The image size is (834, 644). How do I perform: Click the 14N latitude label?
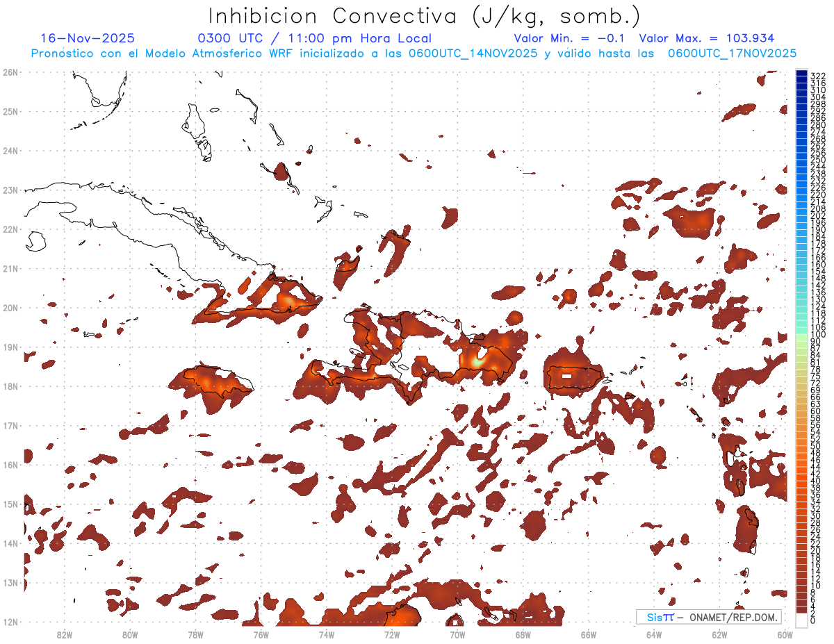[x=10, y=543]
